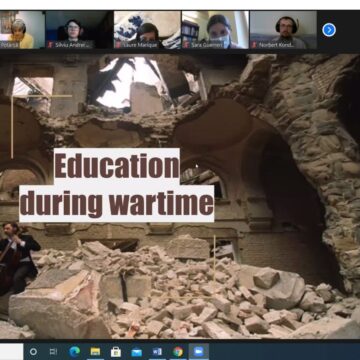Select Sara Guerreri's video thumbnail
This screenshot has height=360, width=360.
215,30
